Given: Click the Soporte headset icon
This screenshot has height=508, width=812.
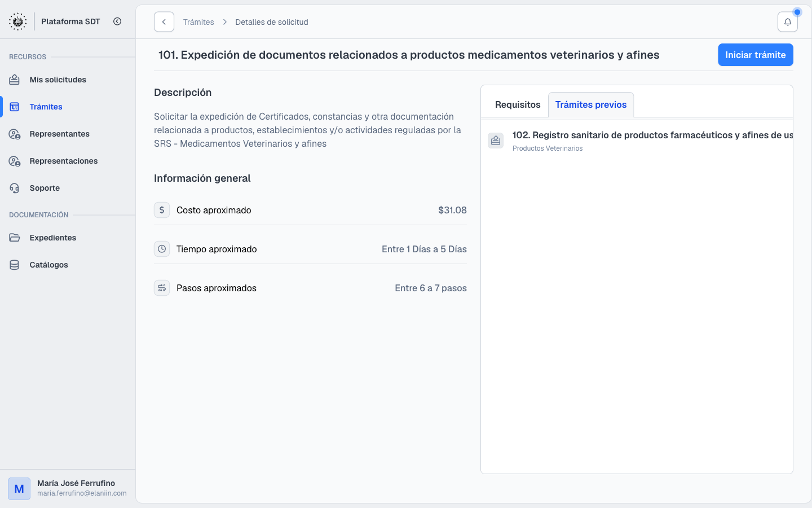Looking at the screenshot, I should (15, 188).
